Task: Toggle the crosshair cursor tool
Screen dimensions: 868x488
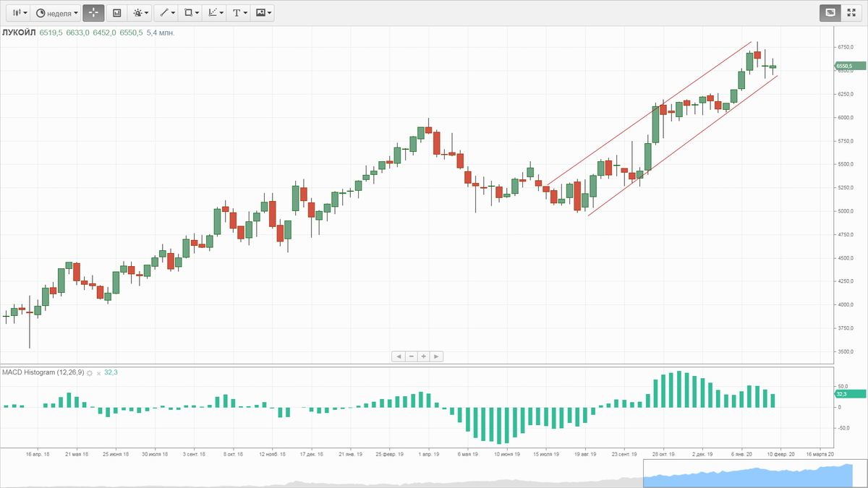Action: pos(93,12)
